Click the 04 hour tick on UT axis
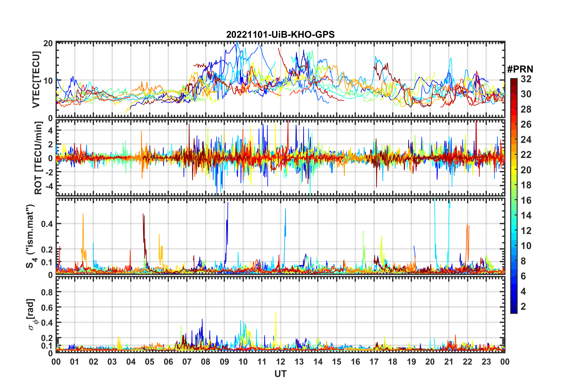 pyautogui.click(x=131, y=362)
